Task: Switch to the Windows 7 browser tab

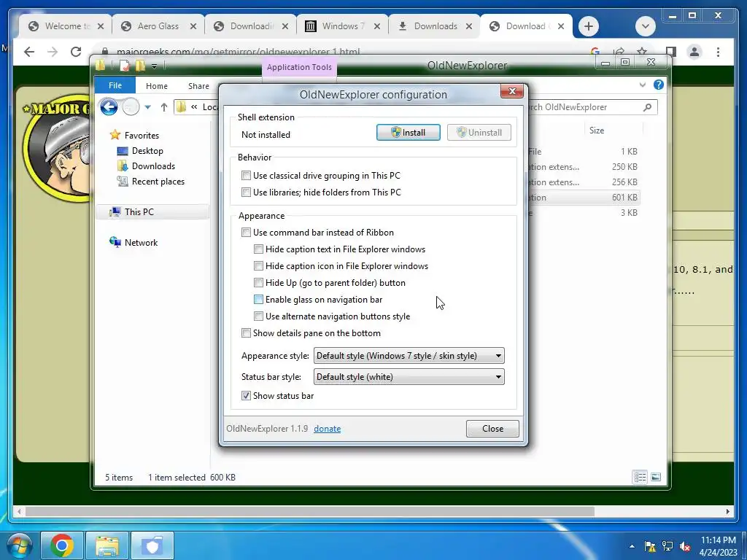Action: coord(343,26)
